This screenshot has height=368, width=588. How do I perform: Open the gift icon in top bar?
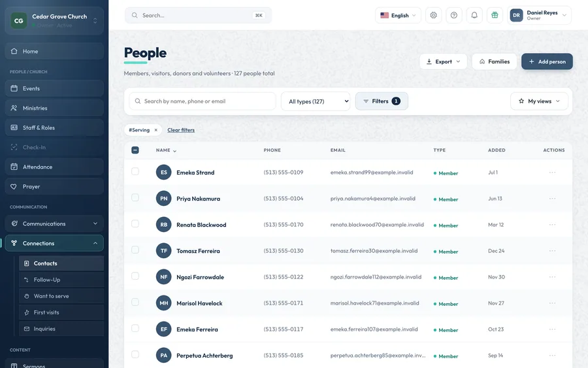click(x=495, y=16)
